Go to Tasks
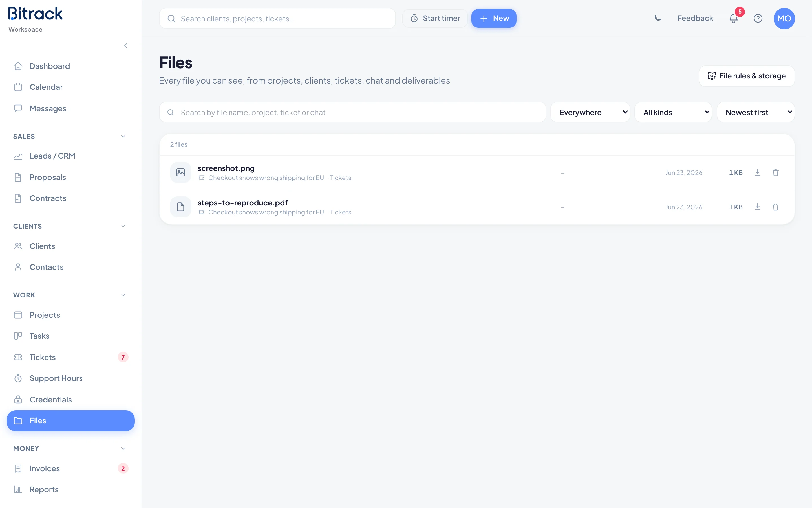812x508 pixels. tap(70, 336)
